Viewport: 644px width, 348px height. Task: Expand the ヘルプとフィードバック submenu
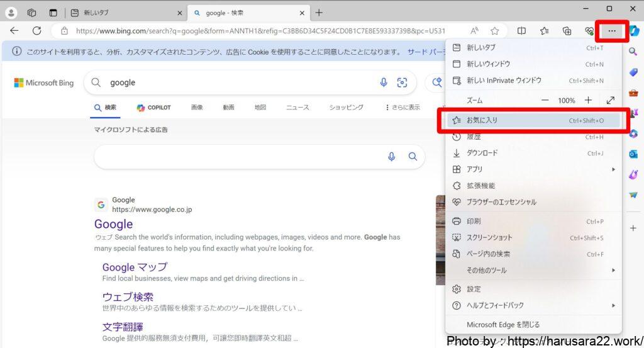532,305
